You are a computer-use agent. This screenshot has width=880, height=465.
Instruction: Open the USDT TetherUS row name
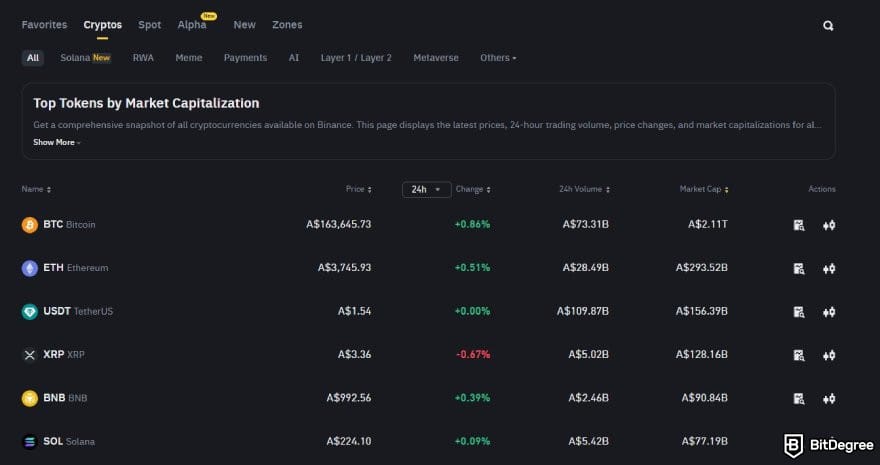pyautogui.click(x=78, y=311)
